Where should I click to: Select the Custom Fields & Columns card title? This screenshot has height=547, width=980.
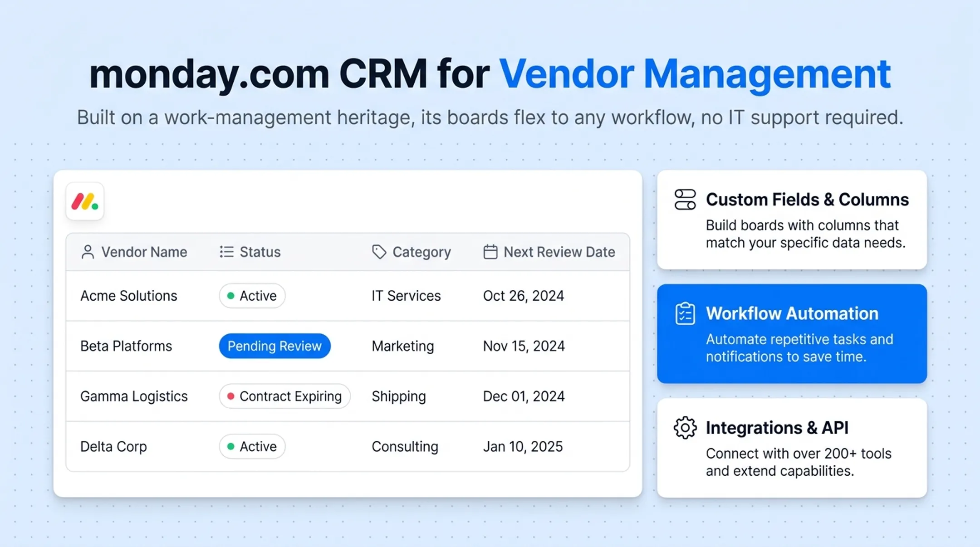pyautogui.click(x=807, y=200)
